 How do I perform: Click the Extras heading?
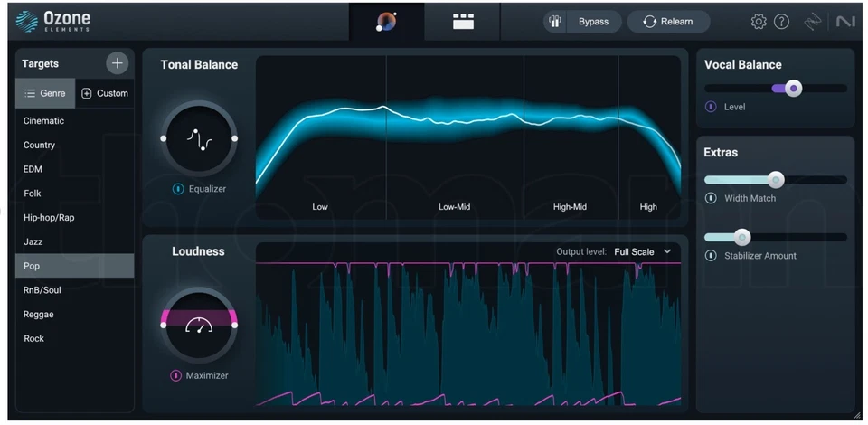(x=721, y=152)
